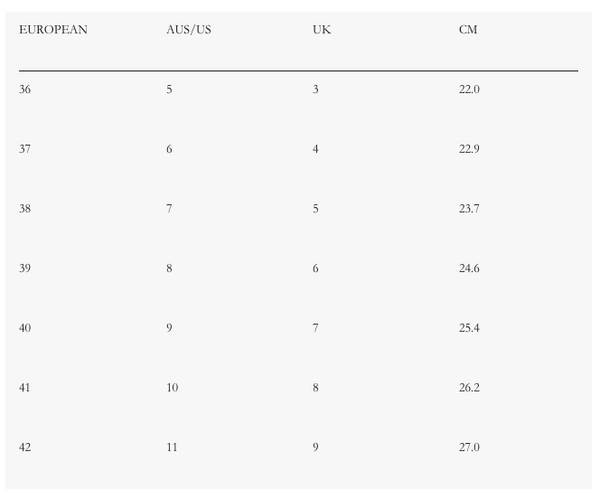Click European size 39 cell
Viewport: 600px width, 499px height.
[25, 268]
